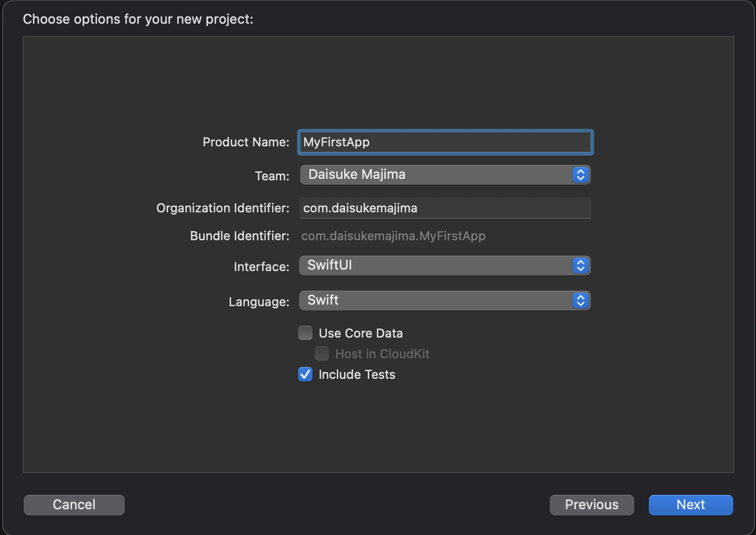Expand the Language dropdown set to Swift
The width and height of the screenshot is (756, 535).
pos(436,300)
